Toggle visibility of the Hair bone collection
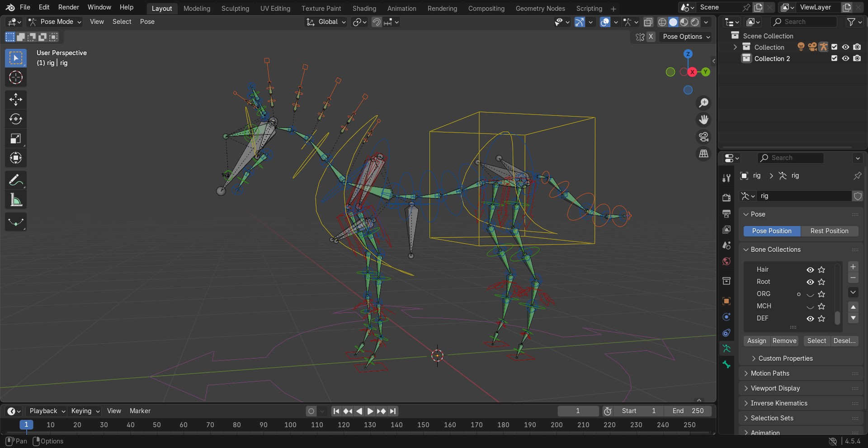The image size is (868, 448). 810,270
